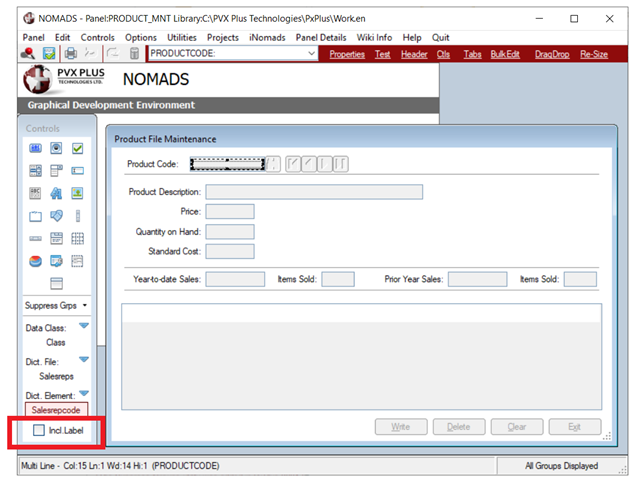The image size is (632, 479).
Task: Choose the grid control tool
Action: (x=77, y=238)
